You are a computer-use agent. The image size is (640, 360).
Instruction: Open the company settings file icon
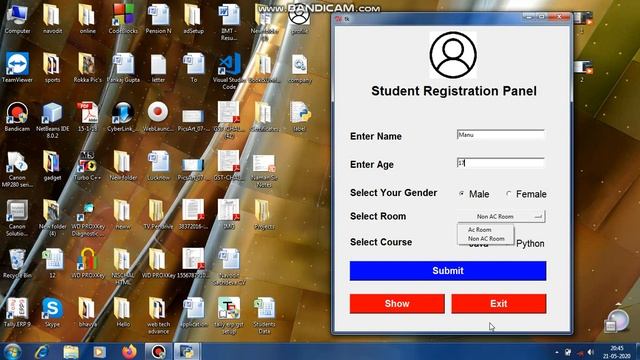point(300,67)
